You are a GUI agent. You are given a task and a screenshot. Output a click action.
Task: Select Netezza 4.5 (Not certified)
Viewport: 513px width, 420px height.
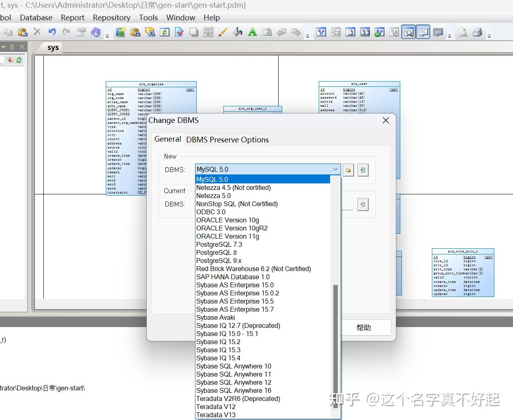tap(263, 187)
